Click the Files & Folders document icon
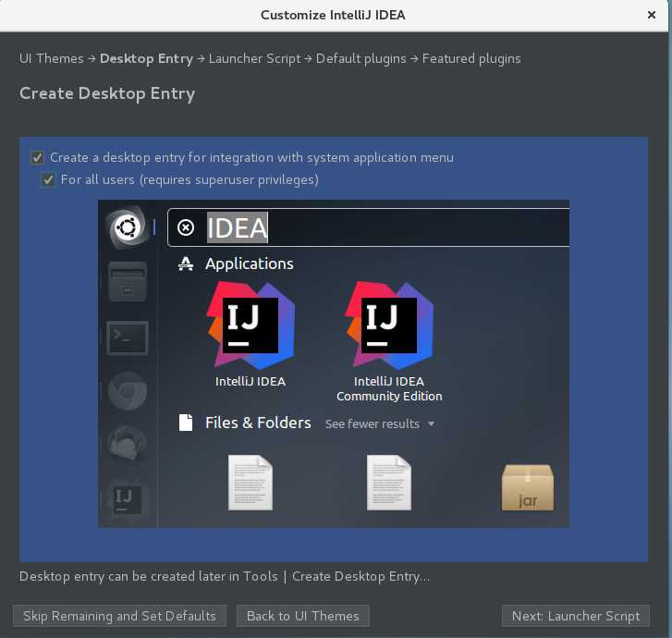 pyautogui.click(x=186, y=423)
